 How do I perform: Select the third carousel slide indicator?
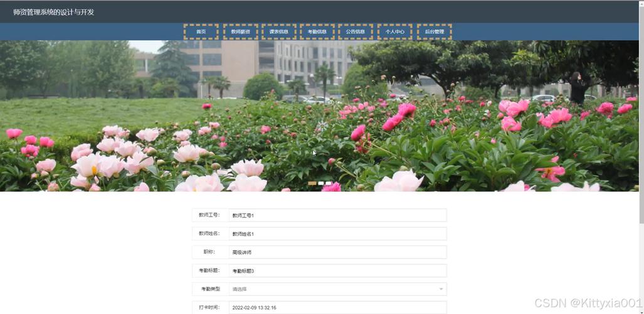pos(328,183)
